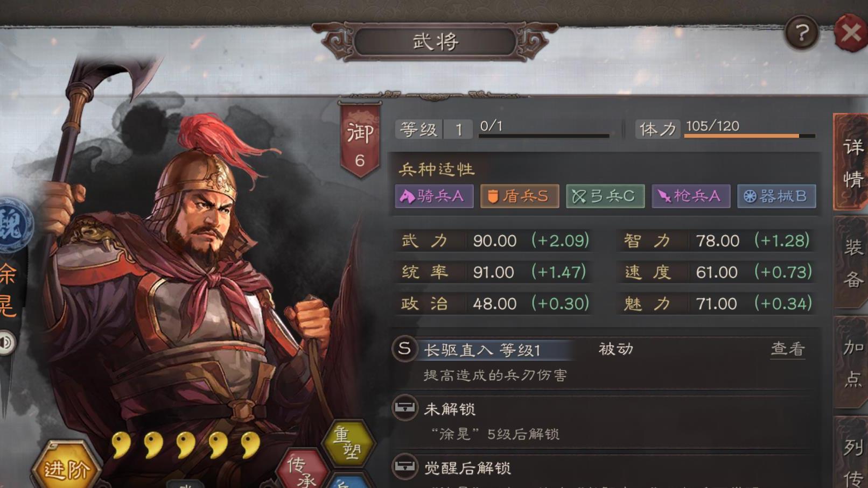Screen dimensions: 868x488
Task: Toggle the voice speaker icon
Action: tap(6, 342)
